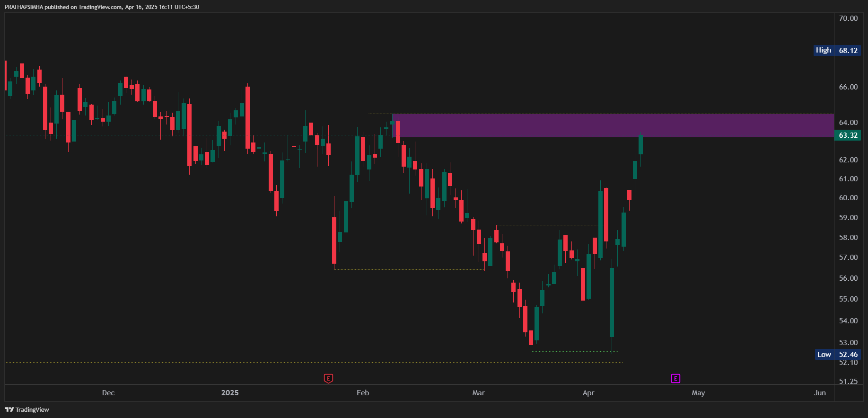This screenshot has height=418, width=868.
Task: Click the May label on time axis
Action: coord(698,393)
